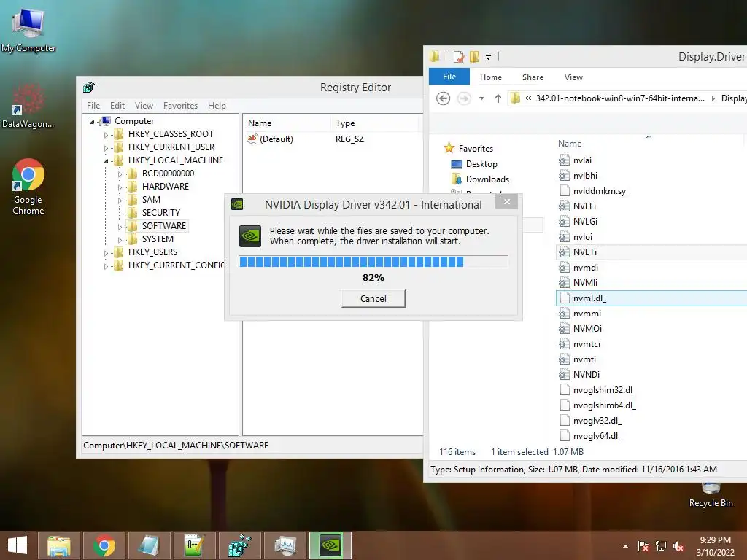Select HKEY_CURRENT_CONFIG key
The width and height of the screenshot is (747, 560).
tap(176, 265)
